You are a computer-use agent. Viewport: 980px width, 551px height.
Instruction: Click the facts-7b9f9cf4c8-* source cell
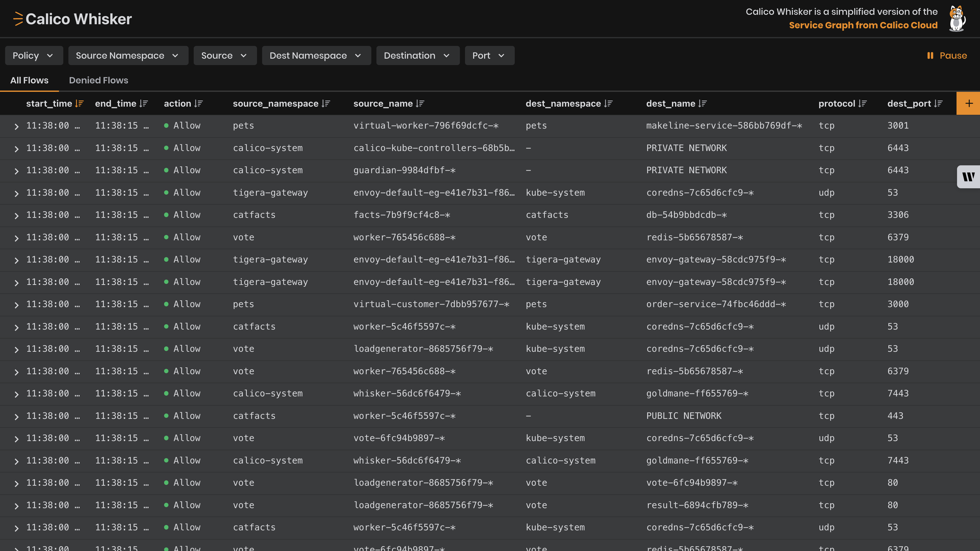(402, 215)
